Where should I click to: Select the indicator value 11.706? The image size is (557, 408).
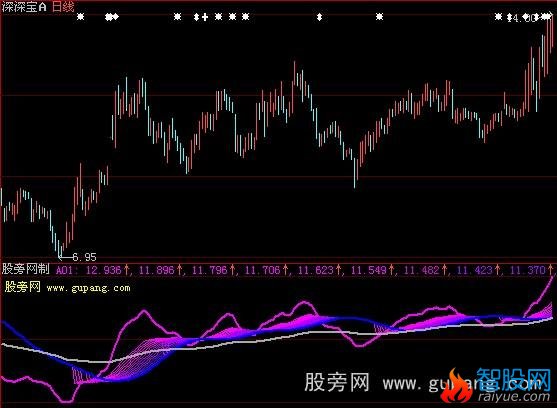click(x=263, y=270)
